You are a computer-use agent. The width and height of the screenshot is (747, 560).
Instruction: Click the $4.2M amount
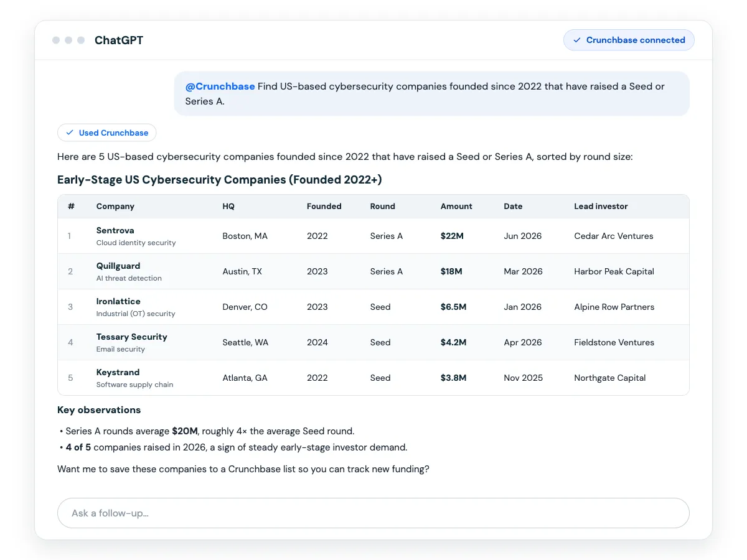point(453,342)
